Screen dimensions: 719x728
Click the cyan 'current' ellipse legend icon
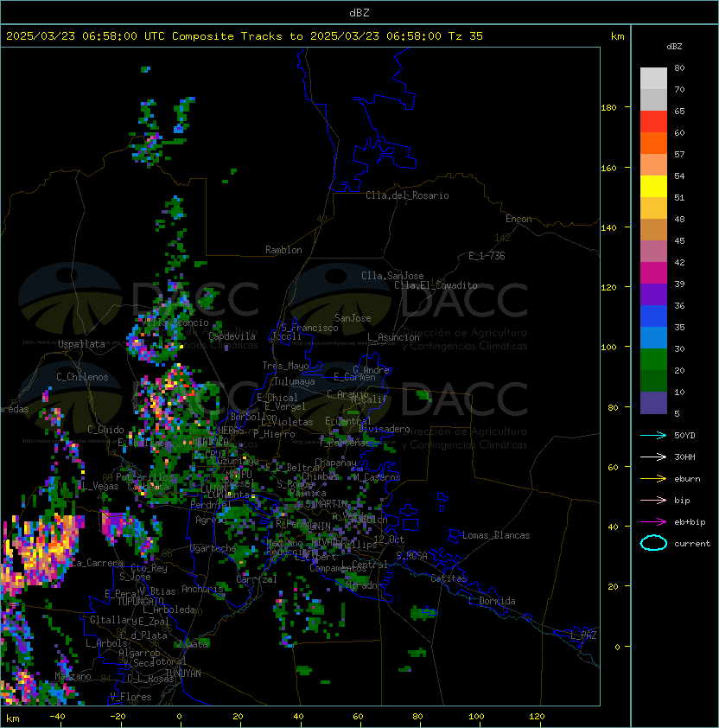pos(653,543)
